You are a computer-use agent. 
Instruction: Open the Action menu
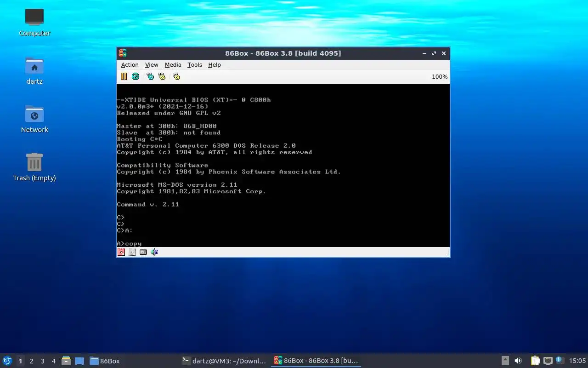tap(130, 65)
